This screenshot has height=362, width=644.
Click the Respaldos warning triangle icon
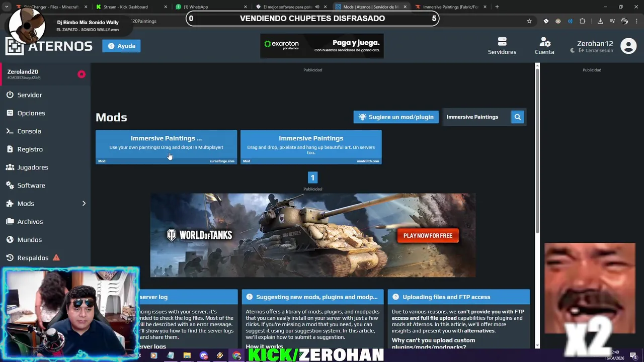[x=56, y=257]
